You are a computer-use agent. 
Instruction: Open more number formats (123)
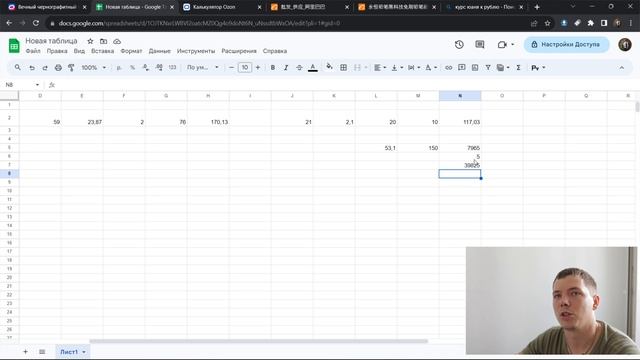172,67
